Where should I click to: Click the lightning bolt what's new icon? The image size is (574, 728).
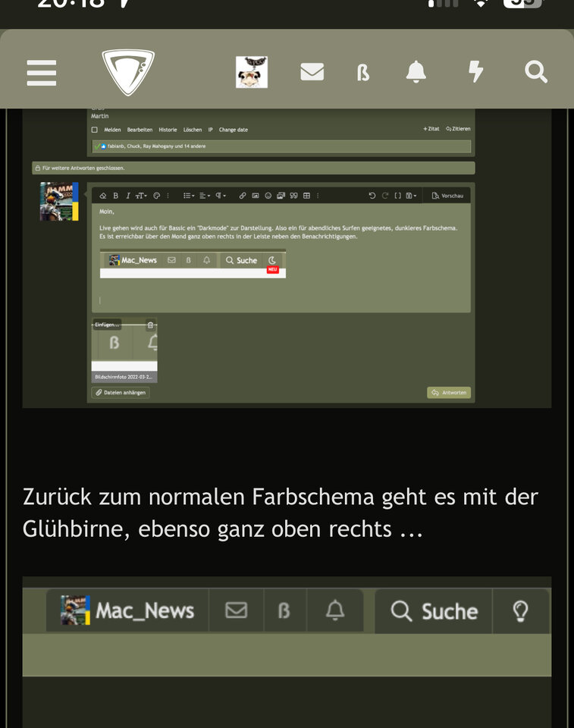point(475,72)
